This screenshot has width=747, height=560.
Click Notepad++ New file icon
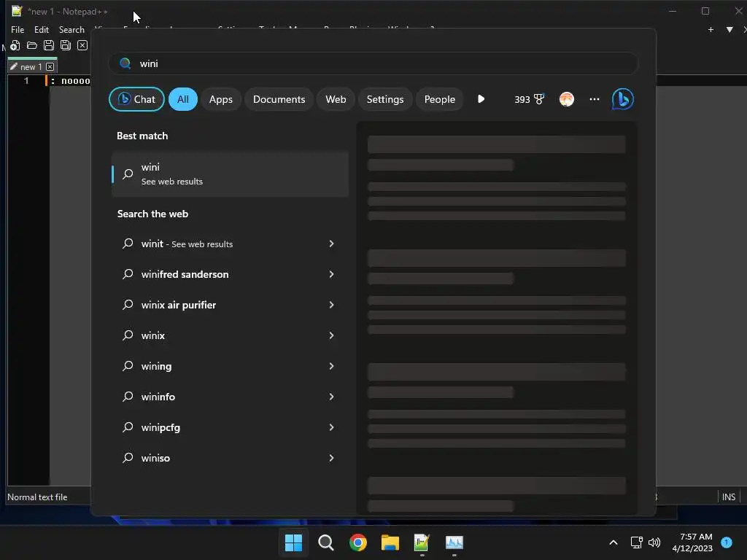(15, 45)
